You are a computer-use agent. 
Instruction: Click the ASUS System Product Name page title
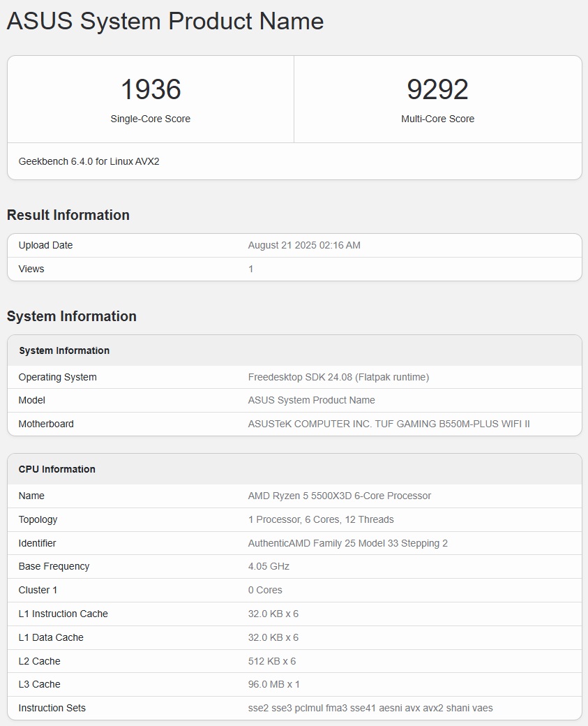165,21
